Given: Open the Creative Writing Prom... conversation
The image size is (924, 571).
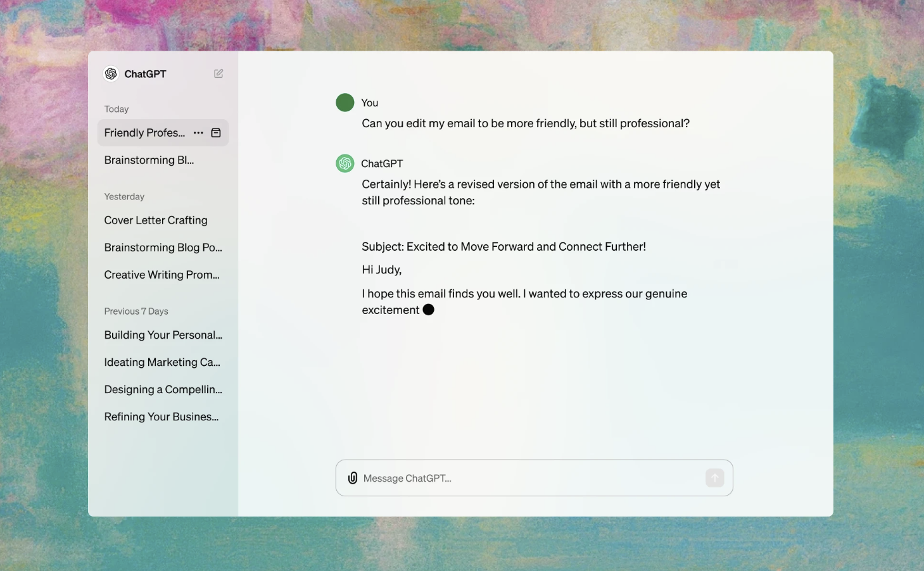Looking at the screenshot, I should 161,275.
